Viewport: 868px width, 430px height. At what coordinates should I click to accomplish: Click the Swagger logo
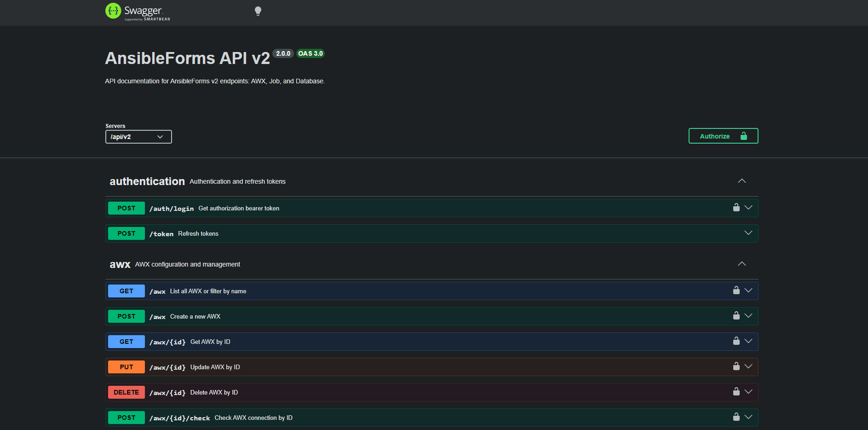137,12
